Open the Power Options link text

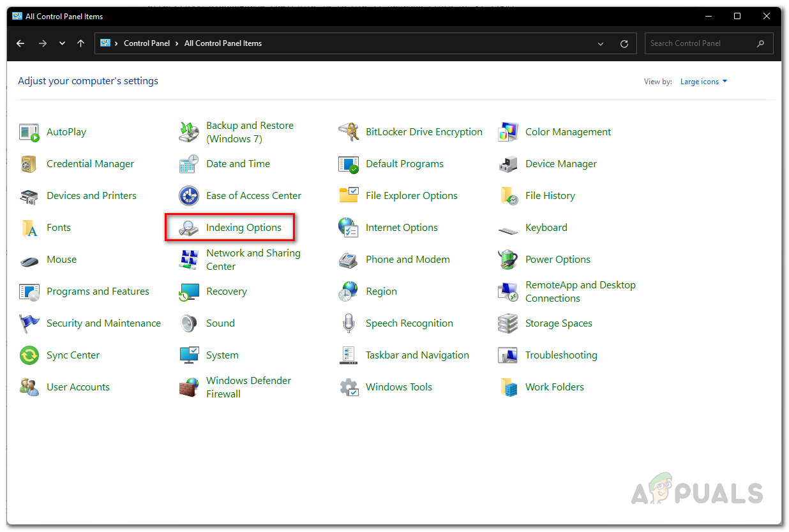558,260
